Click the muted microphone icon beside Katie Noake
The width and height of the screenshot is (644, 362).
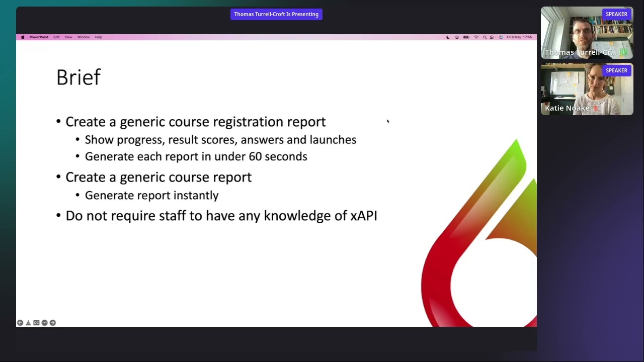coord(596,108)
